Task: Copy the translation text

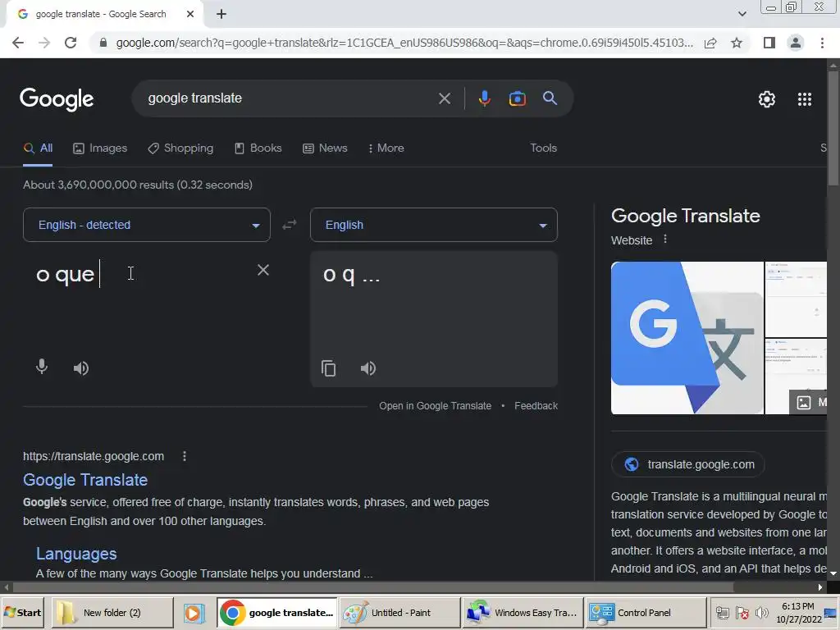Action: pyautogui.click(x=328, y=368)
